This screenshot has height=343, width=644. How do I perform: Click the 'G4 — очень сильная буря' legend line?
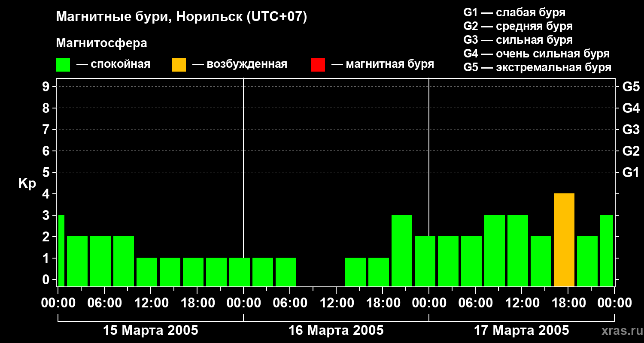[x=537, y=54]
